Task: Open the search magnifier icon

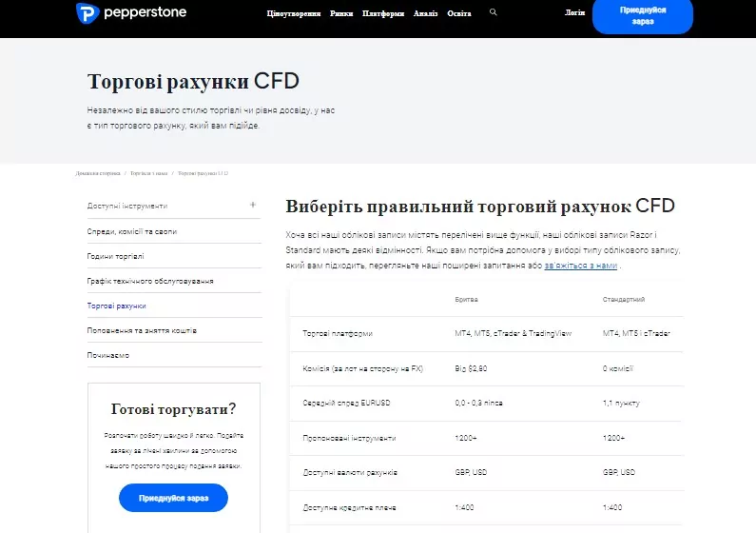Action: [x=493, y=12]
